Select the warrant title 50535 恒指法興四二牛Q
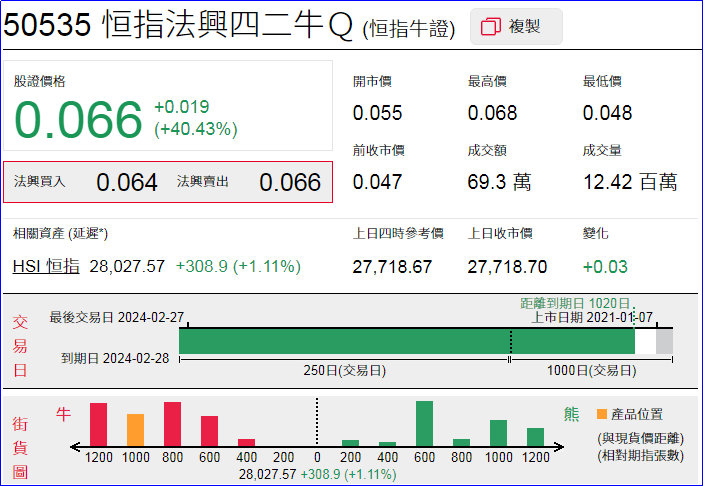Viewport: 704px width, 486px height. tap(178, 25)
